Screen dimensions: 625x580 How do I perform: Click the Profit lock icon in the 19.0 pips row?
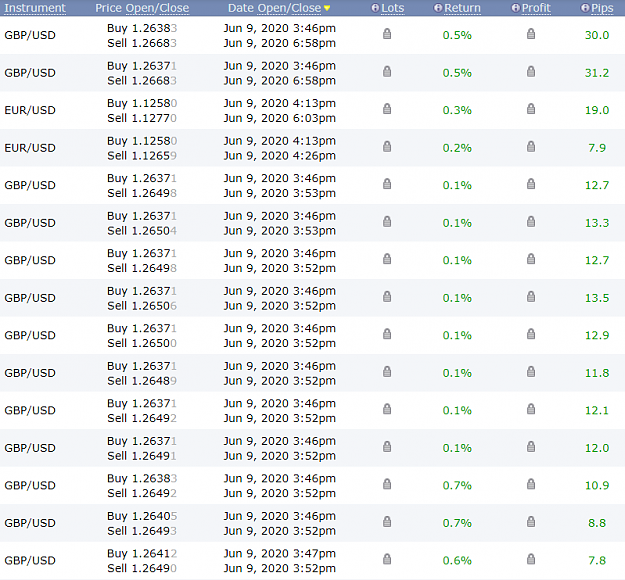[x=531, y=109]
